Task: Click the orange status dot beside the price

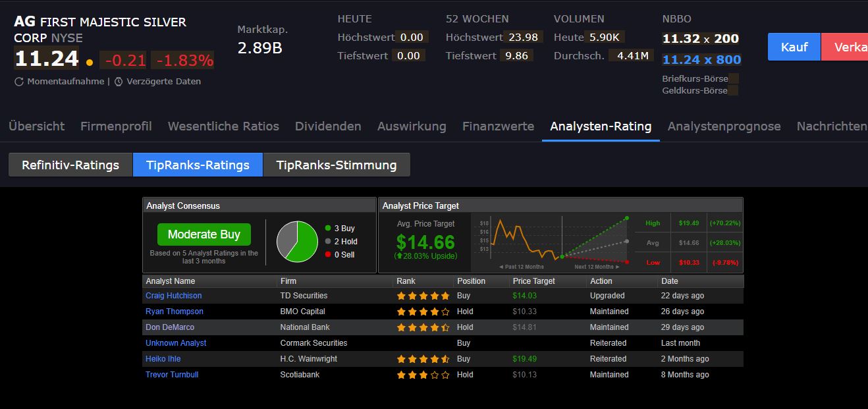Action: tap(90, 63)
